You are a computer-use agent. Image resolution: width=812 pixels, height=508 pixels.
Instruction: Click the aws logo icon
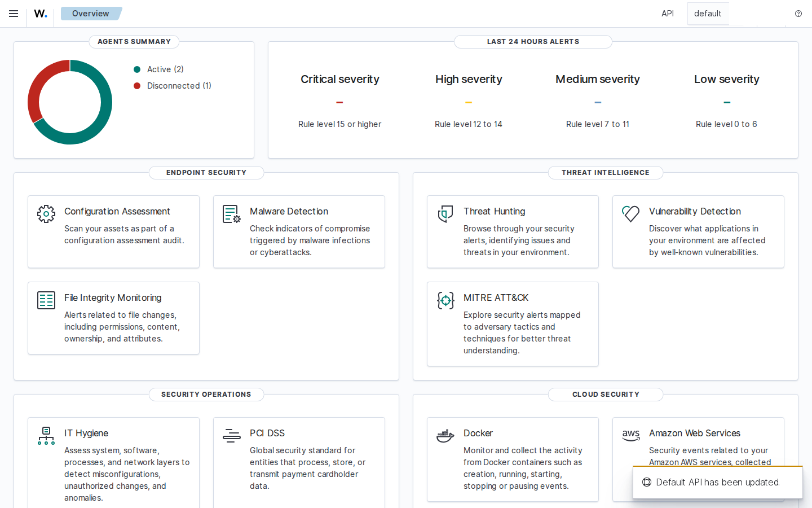[631, 435]
